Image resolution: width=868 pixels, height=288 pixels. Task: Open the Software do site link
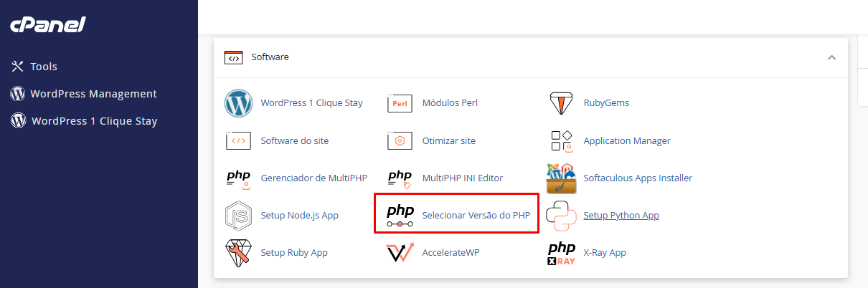pyautogui.click(x=295, y=141)
